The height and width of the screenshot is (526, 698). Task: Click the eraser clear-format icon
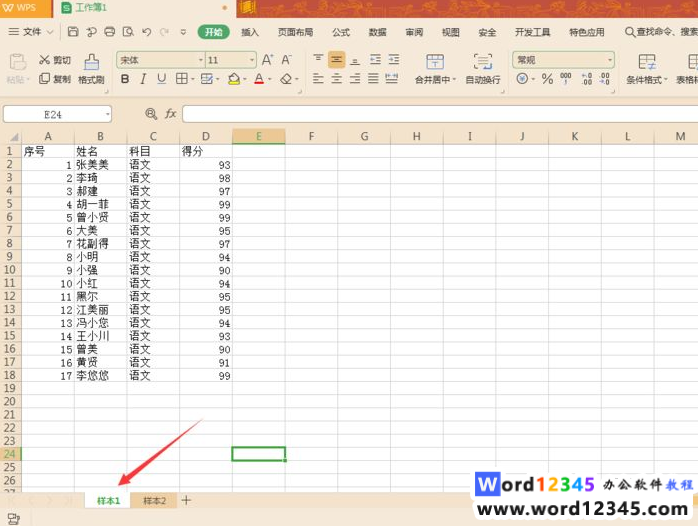tap(286, 79)
